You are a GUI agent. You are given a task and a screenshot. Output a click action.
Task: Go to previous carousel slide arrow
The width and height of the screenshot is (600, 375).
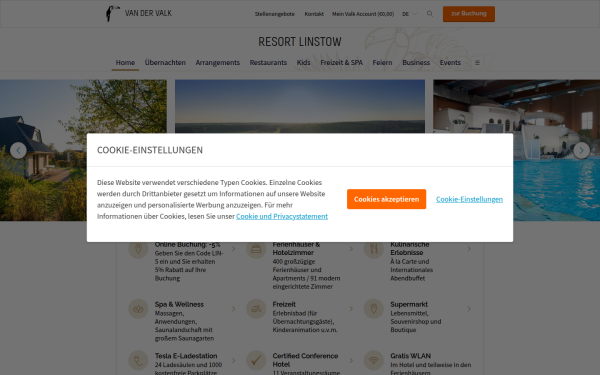click(18, 150)
